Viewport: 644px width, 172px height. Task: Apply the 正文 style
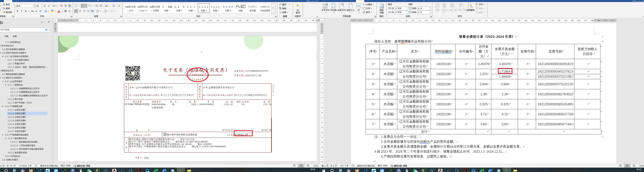[x=130, y=8]
